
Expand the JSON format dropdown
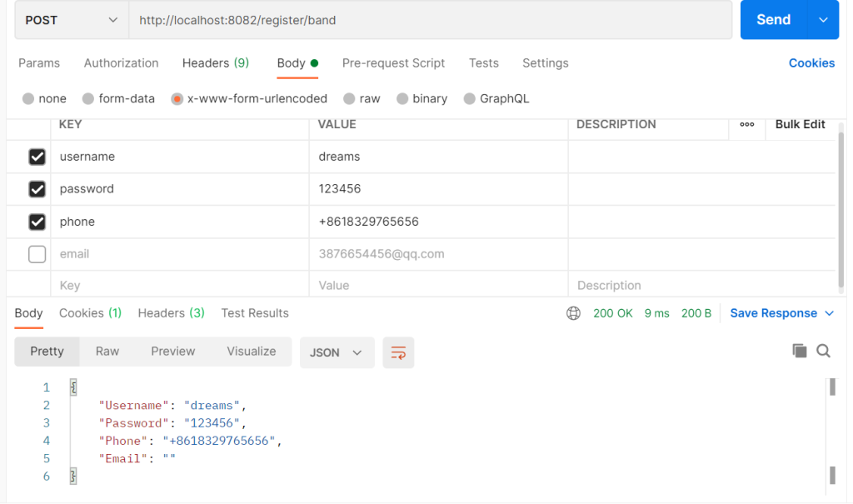point(336,352)
